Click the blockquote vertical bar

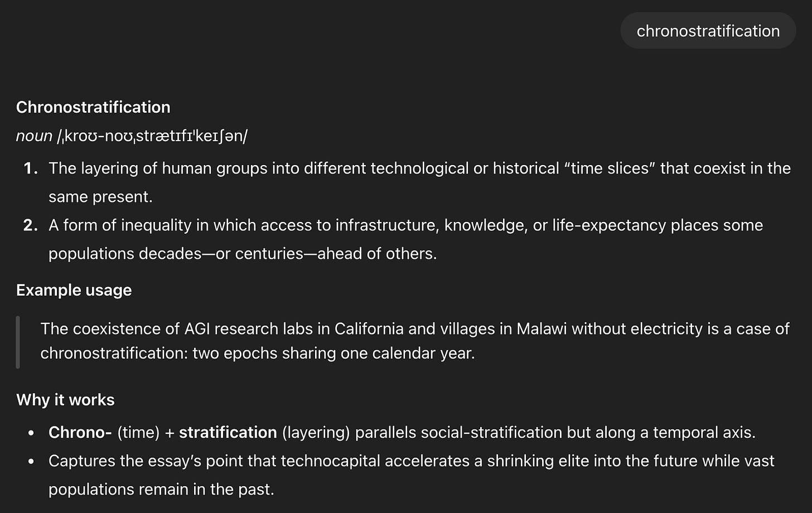click(18, 342)
